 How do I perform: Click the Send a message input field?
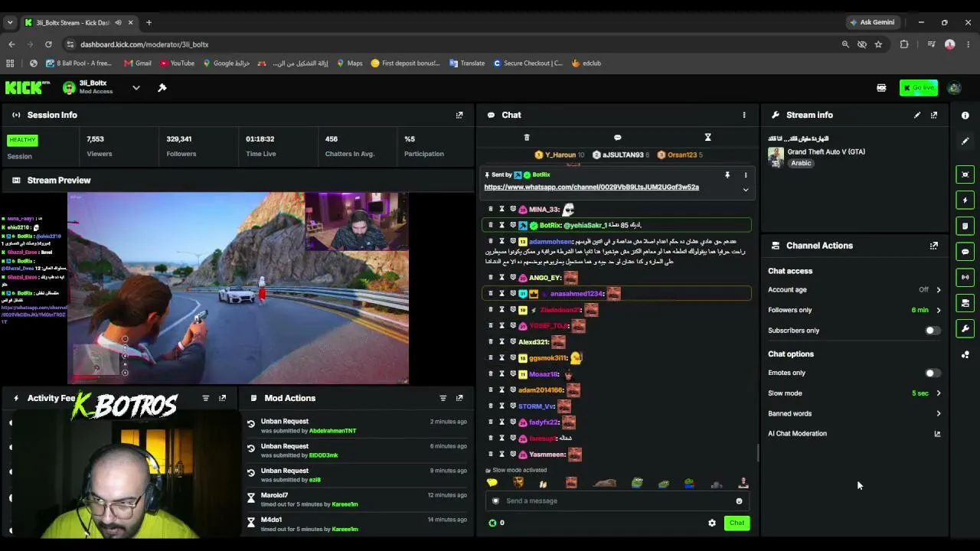(616, 501)
